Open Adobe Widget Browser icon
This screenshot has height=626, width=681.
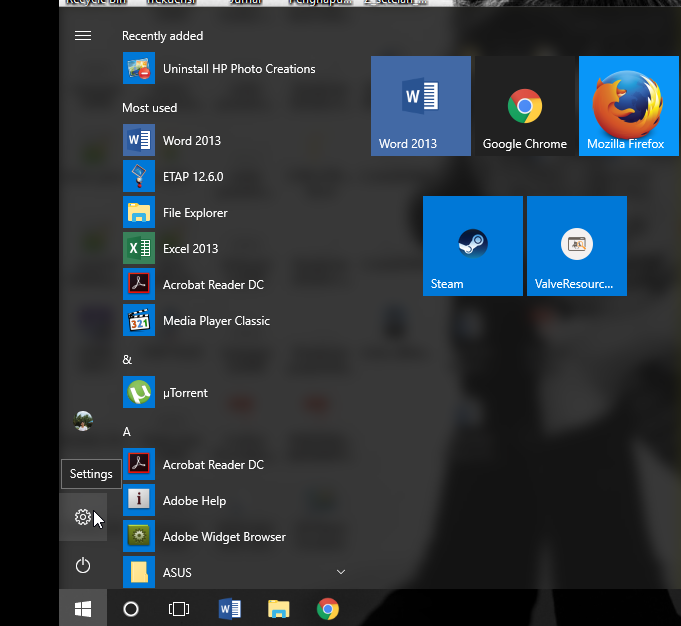[x=139, y=536]
